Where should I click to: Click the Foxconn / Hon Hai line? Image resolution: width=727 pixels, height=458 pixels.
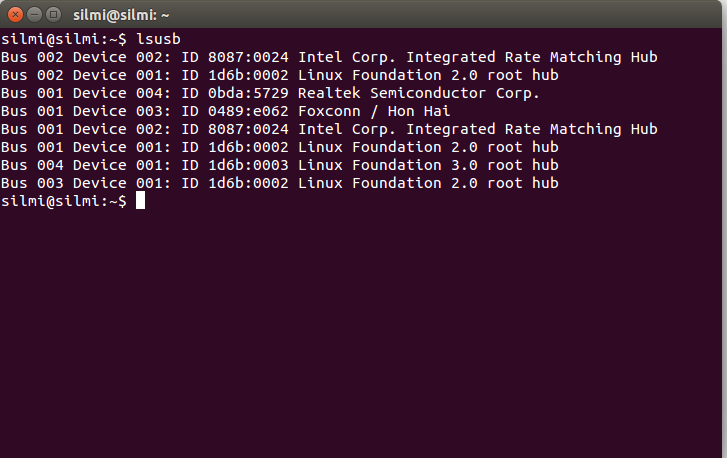225,111
